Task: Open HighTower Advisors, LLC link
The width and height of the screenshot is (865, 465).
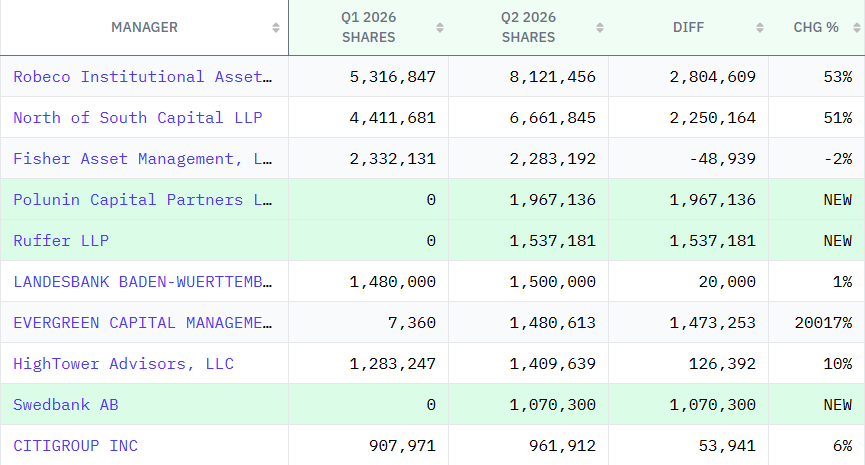Action: [x=124, y=364]
